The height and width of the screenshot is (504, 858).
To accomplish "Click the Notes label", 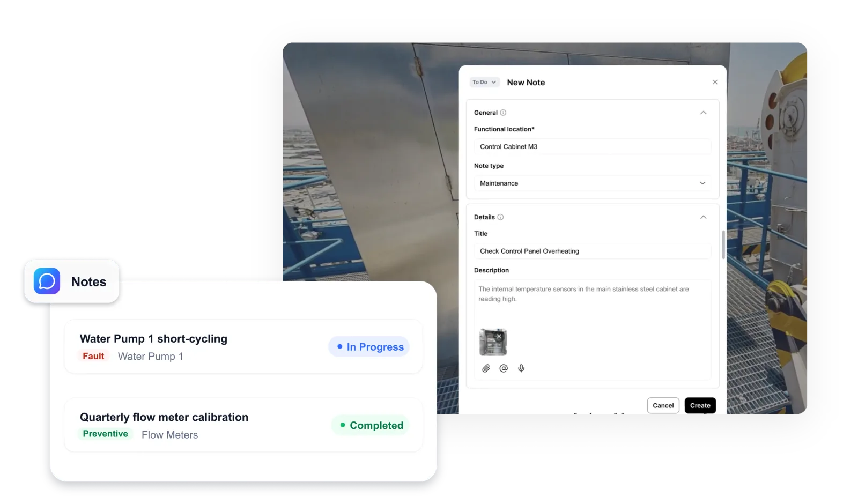I will 89,282.
